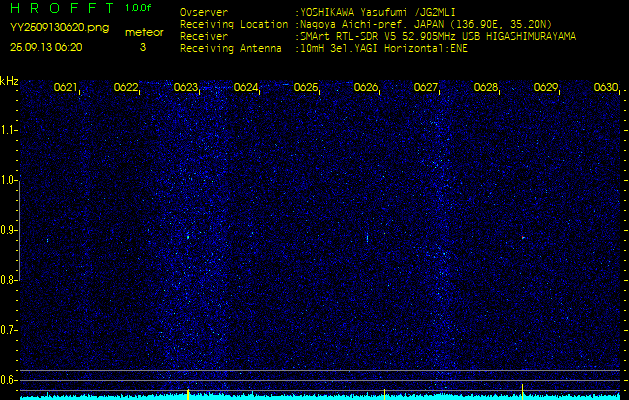Click the 0625 time label
Viewport: 629px width, 400px height.
coord(306,87)
